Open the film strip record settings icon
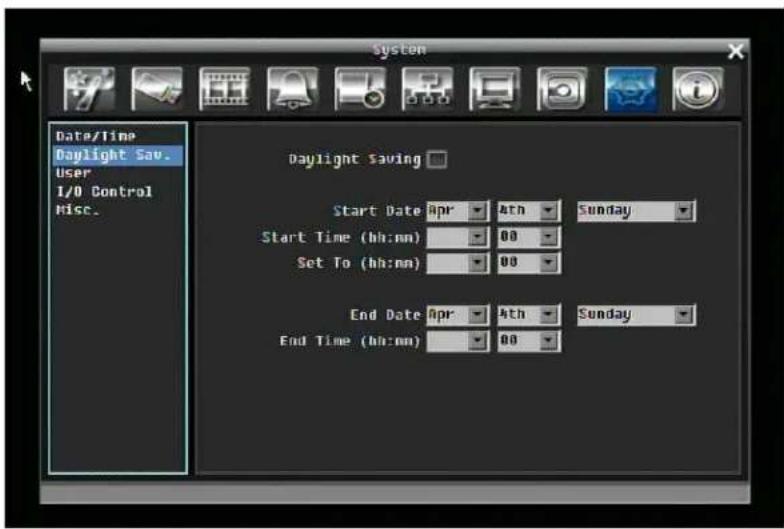The image size is (784, 529). [x=224, y=89]
